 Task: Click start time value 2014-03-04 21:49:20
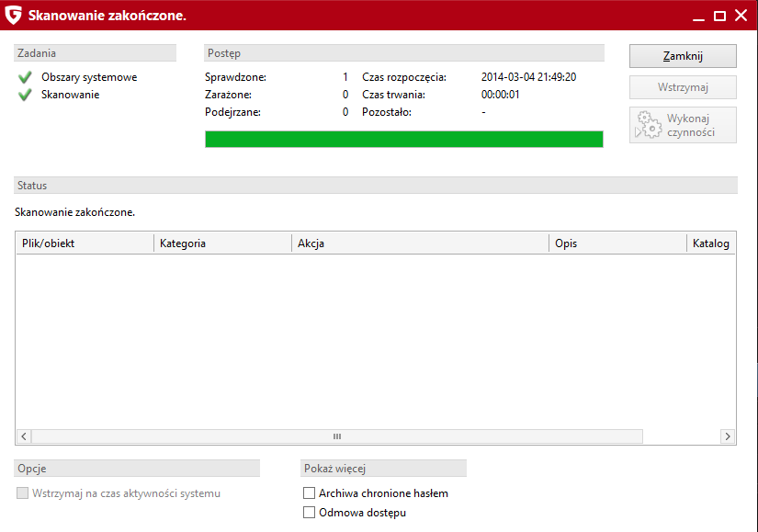(528, 77)
